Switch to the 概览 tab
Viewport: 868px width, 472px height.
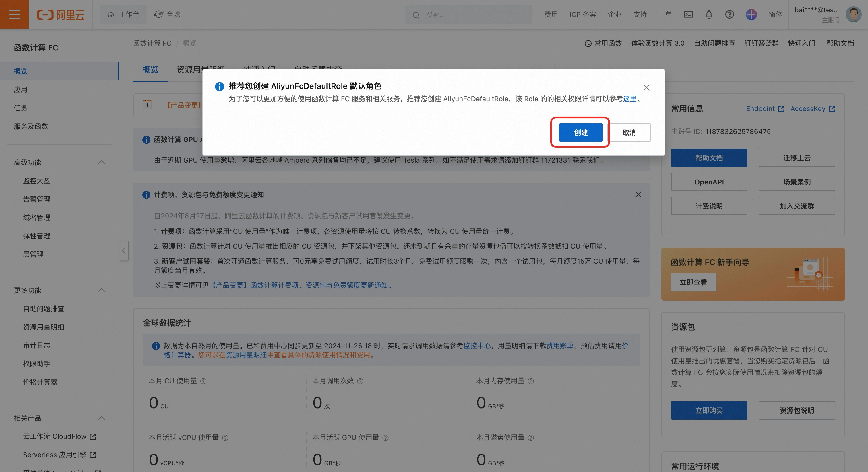(150, 70)
